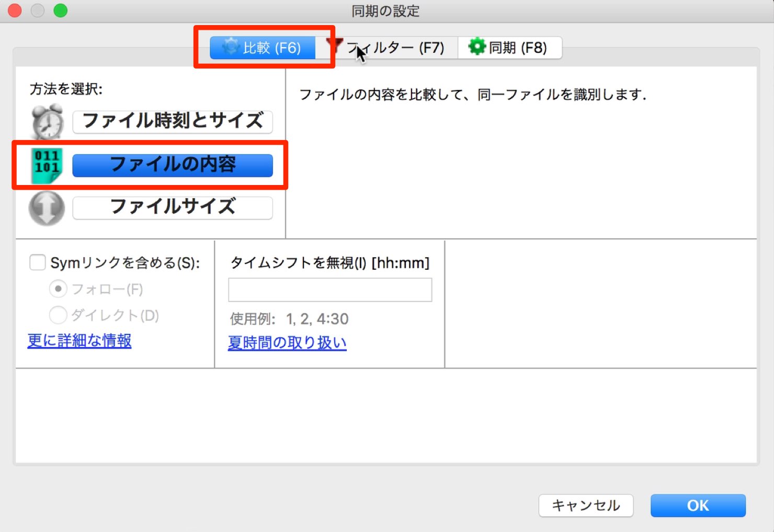Click the red funnel filter icon
Image resolution: width=774 pixels, height=532 pixels.
[x=335, y=45]
